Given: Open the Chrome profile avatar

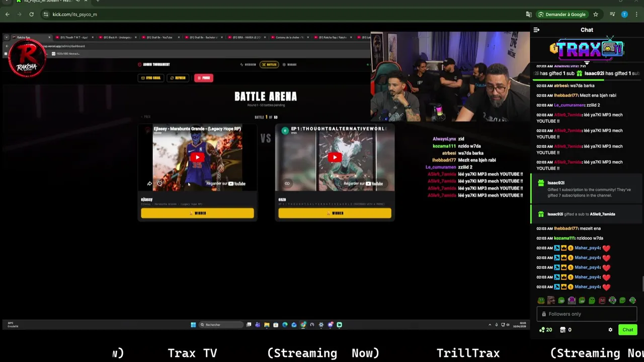Looking at the screenshot, I should (x=624, y=14).
